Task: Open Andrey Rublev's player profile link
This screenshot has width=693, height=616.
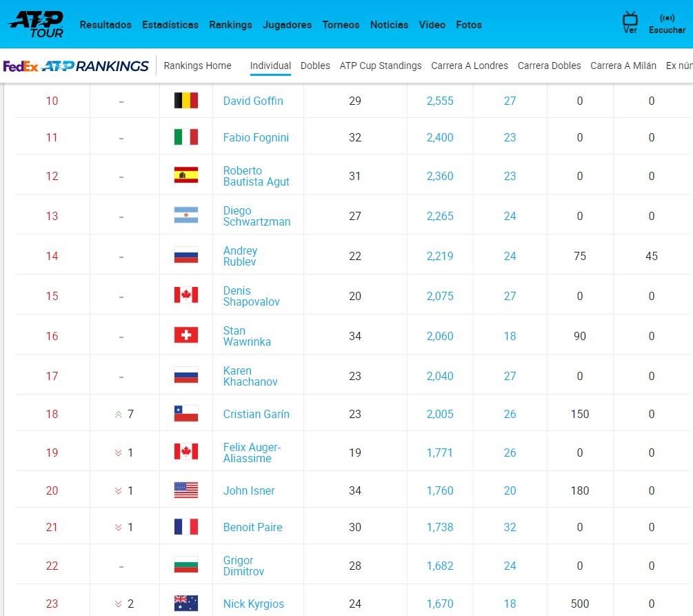Action: (240, 256)
